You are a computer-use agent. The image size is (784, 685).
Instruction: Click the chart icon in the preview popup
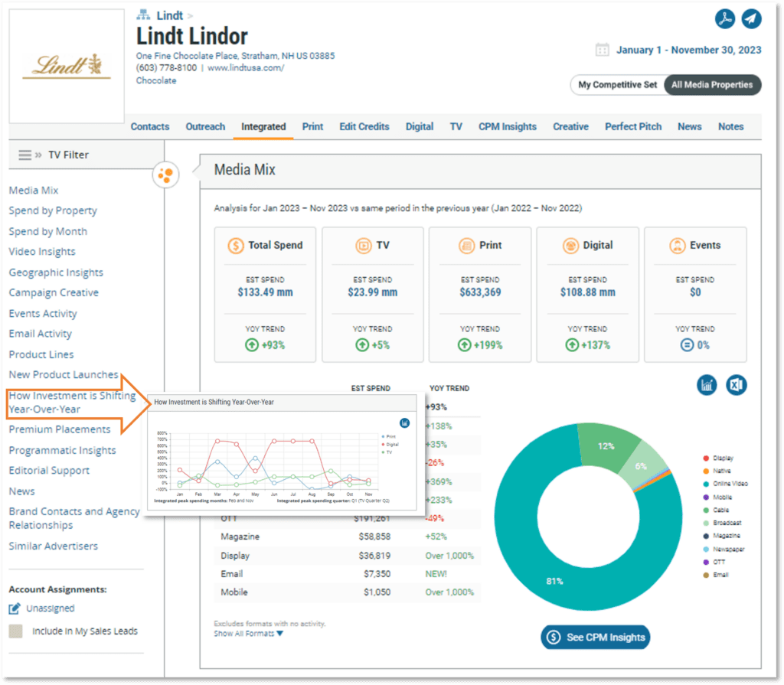pos(404,423)
